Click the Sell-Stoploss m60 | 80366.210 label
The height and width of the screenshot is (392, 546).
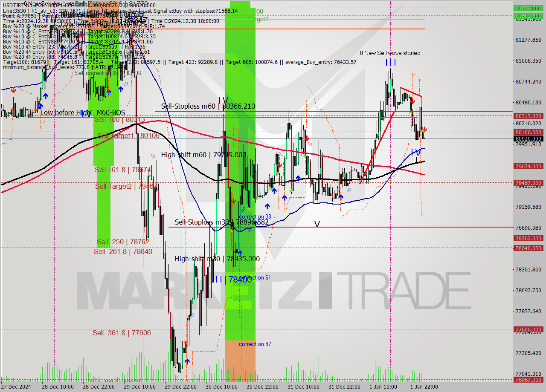point(208,106)
